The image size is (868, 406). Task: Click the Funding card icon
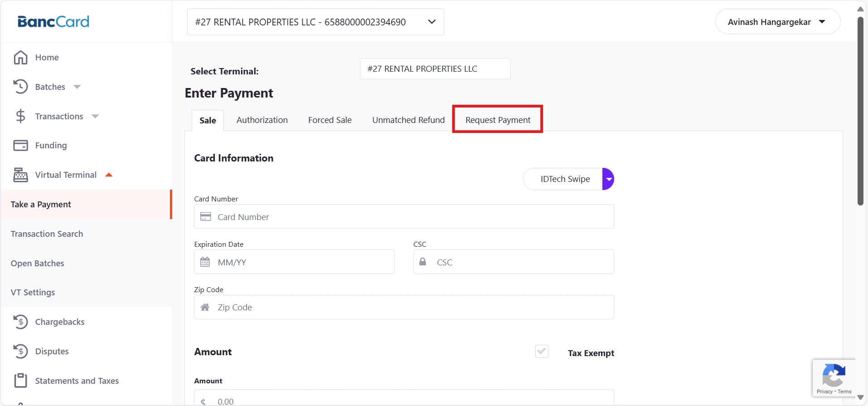(20, 146)
